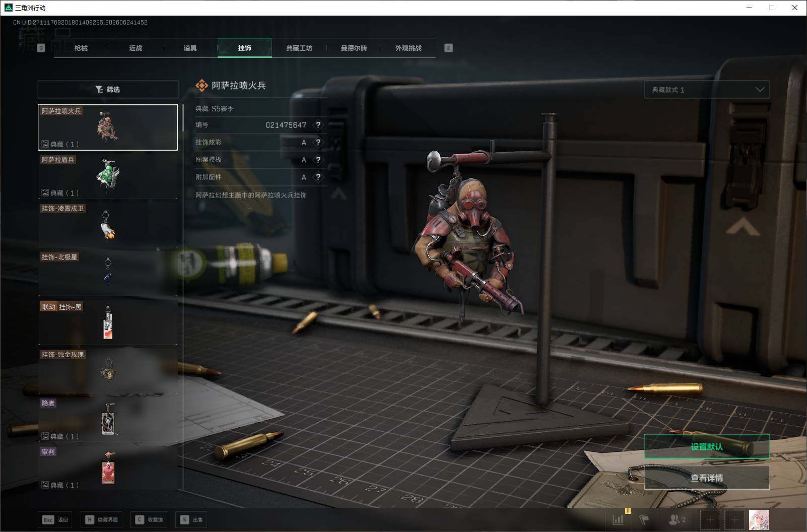Screen dimensions: 807x532
Task: Minimize the 三角洲行动 window
Action: point(749,8)
